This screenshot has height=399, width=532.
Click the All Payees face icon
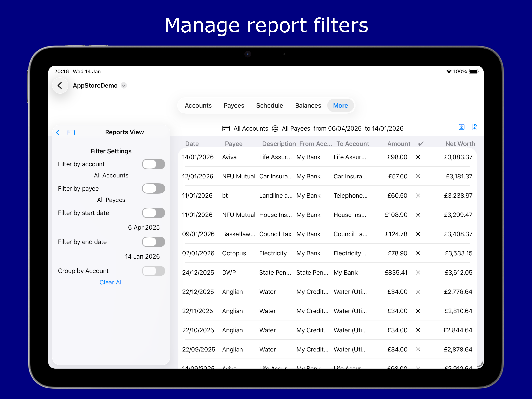click(x=275, y=129)
